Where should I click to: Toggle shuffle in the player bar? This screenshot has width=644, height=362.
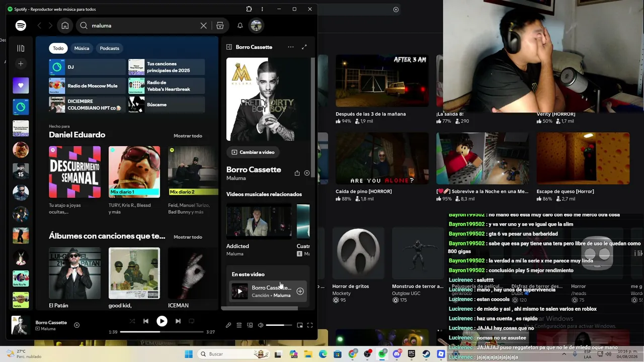coord(132,321)
